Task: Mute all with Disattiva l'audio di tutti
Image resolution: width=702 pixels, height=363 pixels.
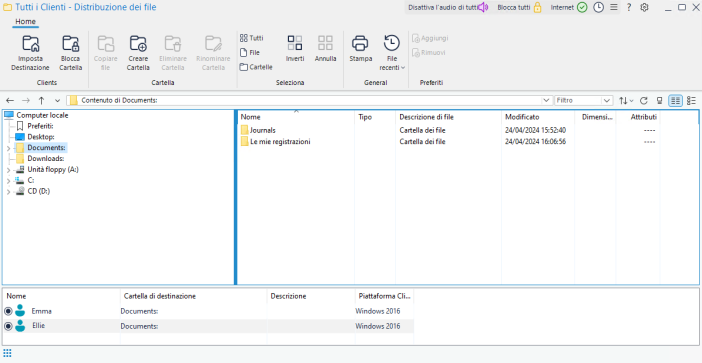Action: click(448, 8)
